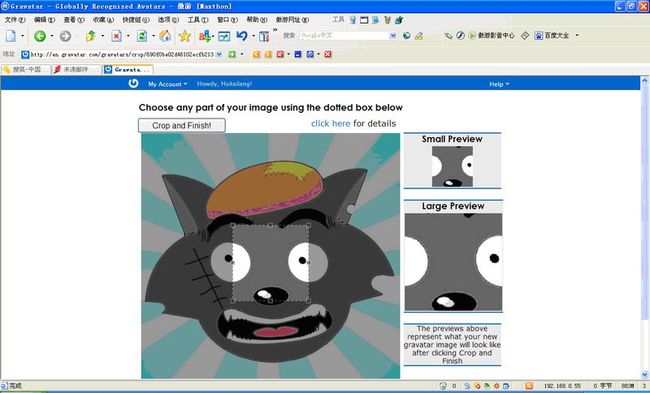Click the Howdy, Huitailang! greeting text
Viewport: 650px width, 393px height.
tap(224, 84)
